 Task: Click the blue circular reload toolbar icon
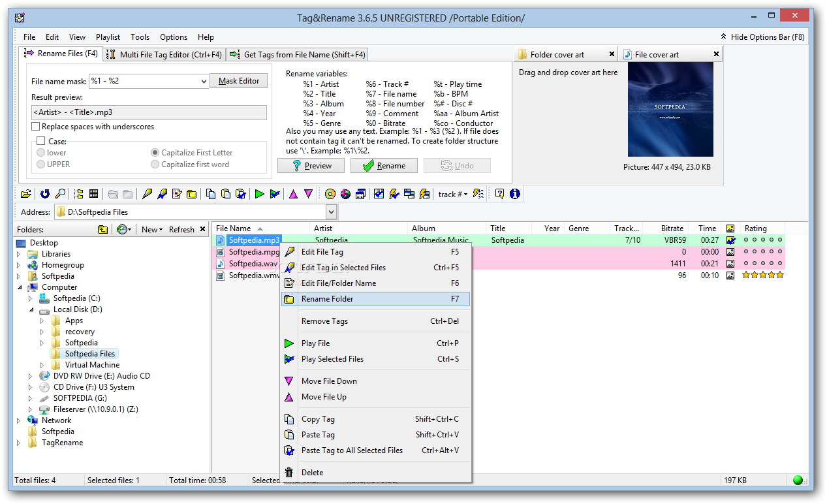coord(45,194)
